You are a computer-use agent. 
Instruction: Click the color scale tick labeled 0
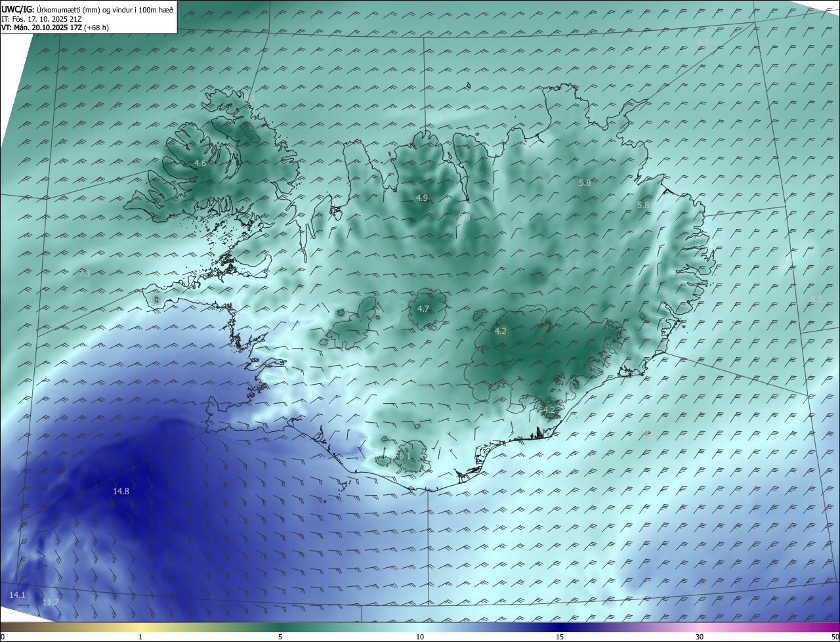[x=2, y=637]
